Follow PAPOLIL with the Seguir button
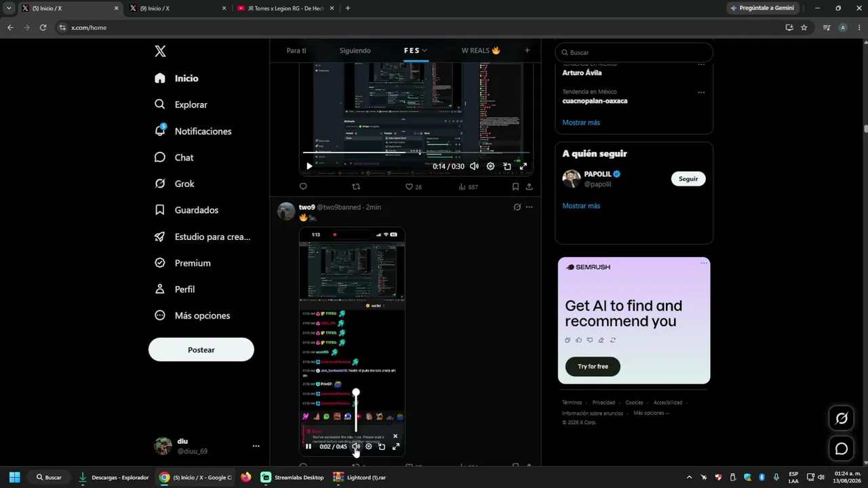The width and height of the screenshot is (868, 488). pyautogui.click(x=688, y=179)
